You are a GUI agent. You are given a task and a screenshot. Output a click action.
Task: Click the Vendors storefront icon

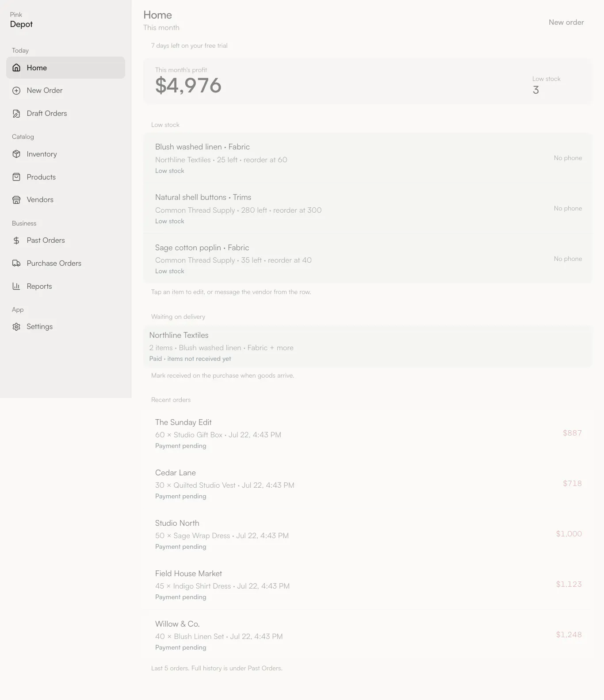pyautogui.click(x=16, y=200)
